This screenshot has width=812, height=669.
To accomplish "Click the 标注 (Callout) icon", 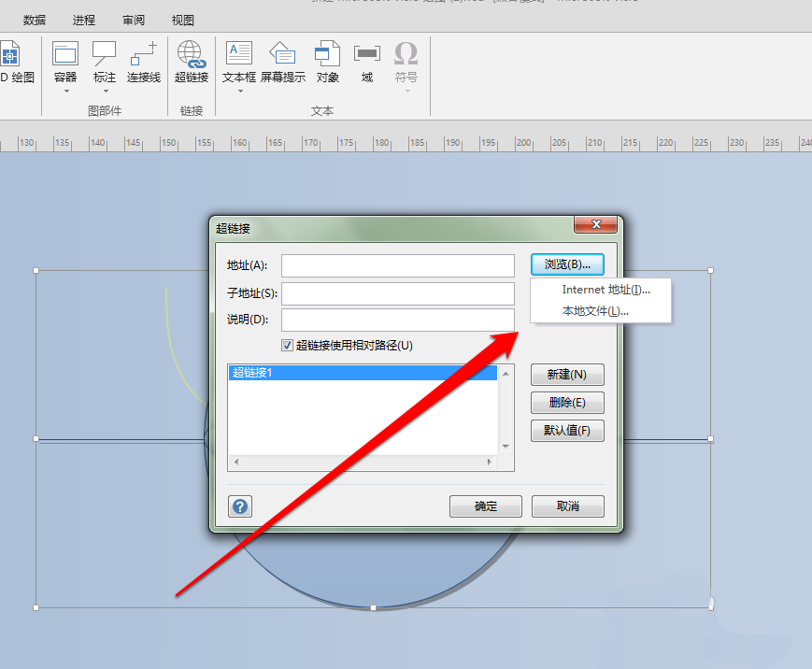I will pos(104,56).
